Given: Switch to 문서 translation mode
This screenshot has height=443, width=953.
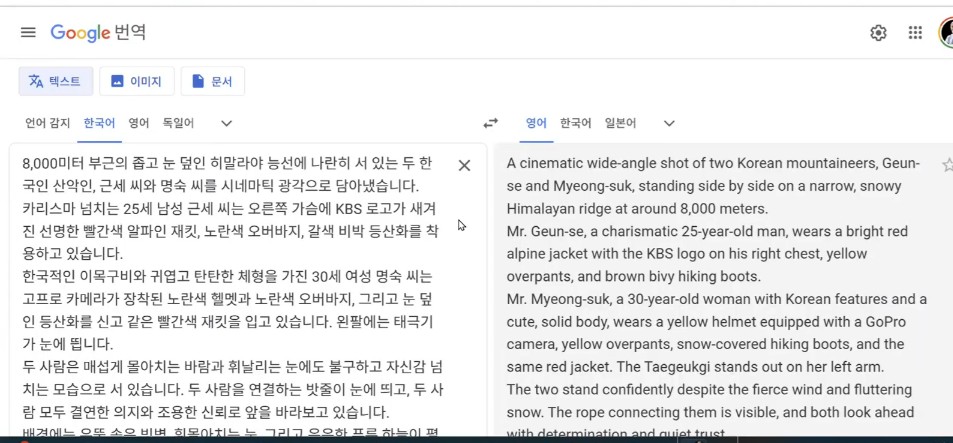Looking at the screenshot, I should 212,81.
